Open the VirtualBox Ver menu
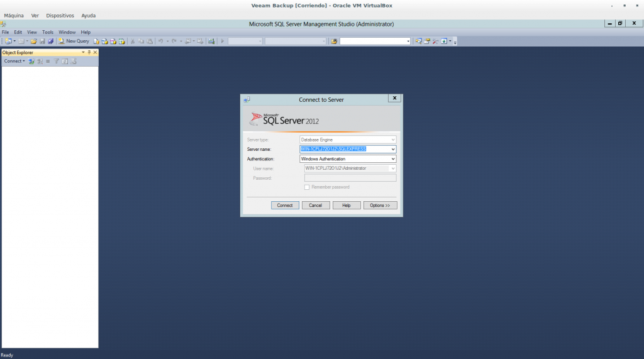The width and height of the screenshot is (644, 359). tap(35, 16)
